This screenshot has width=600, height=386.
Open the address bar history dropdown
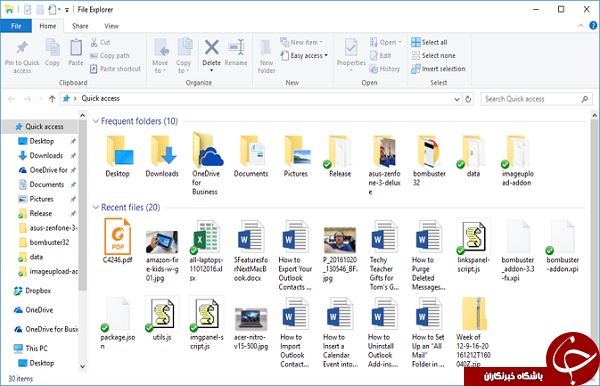[457, 99]
